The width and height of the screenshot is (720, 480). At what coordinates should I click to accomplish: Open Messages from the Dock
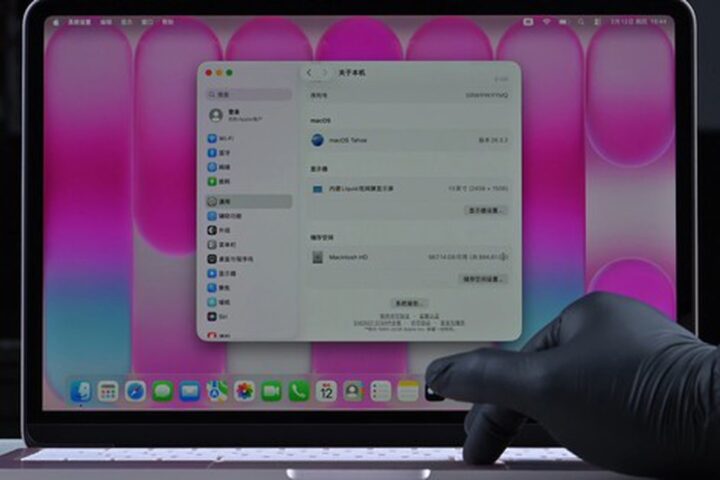(x=163, y=391)
